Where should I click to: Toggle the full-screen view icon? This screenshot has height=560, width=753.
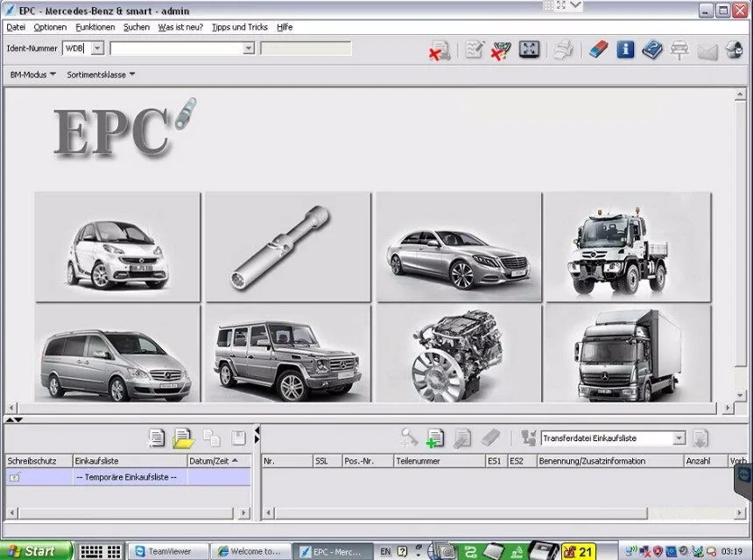pos(529,49)
